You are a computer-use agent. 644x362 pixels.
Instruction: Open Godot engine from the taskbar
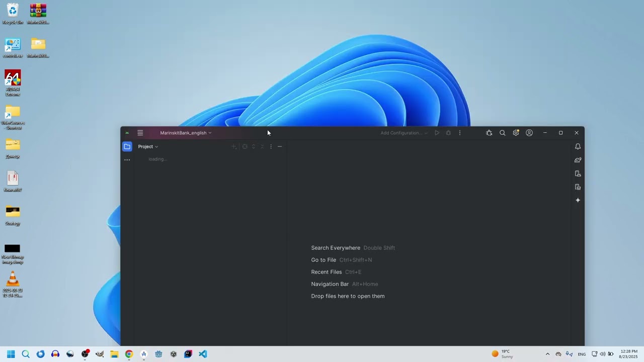tap(158, 354)
